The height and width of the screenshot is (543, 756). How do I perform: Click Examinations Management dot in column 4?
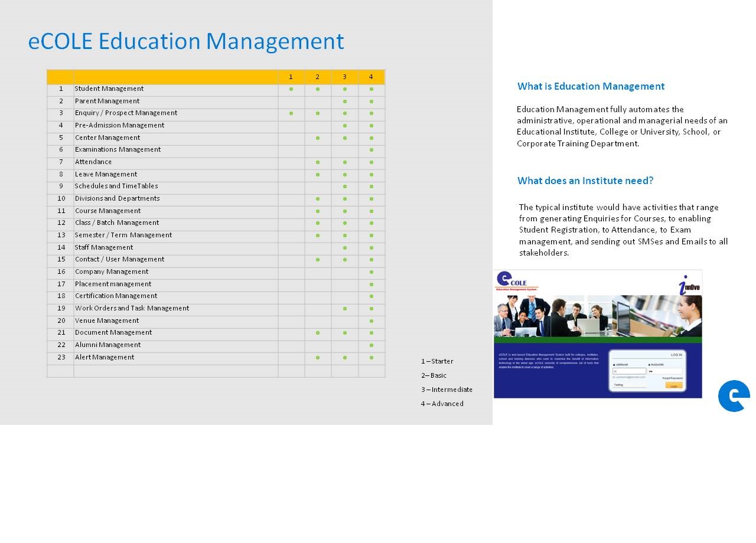point(372,150)
